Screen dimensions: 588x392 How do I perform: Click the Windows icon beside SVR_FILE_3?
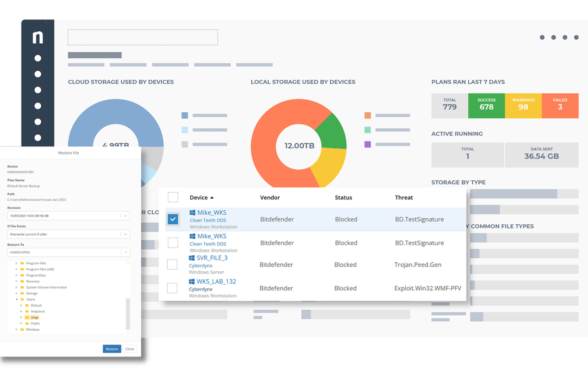click(193, 257)
